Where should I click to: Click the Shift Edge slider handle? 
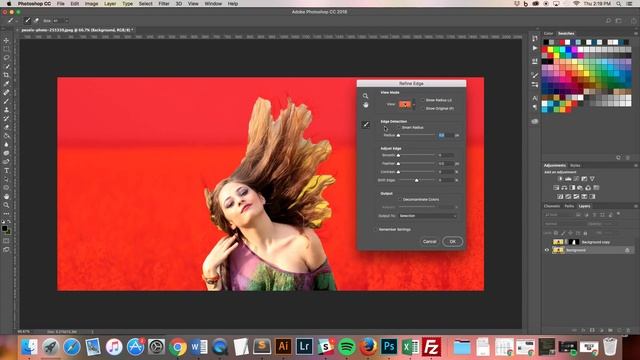click(416, 180)
